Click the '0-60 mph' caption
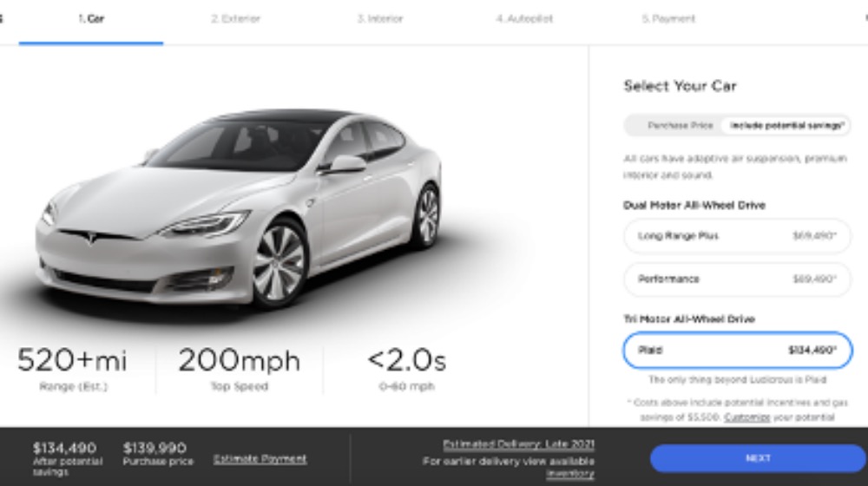The image size is (868, 486). point(406,386)
